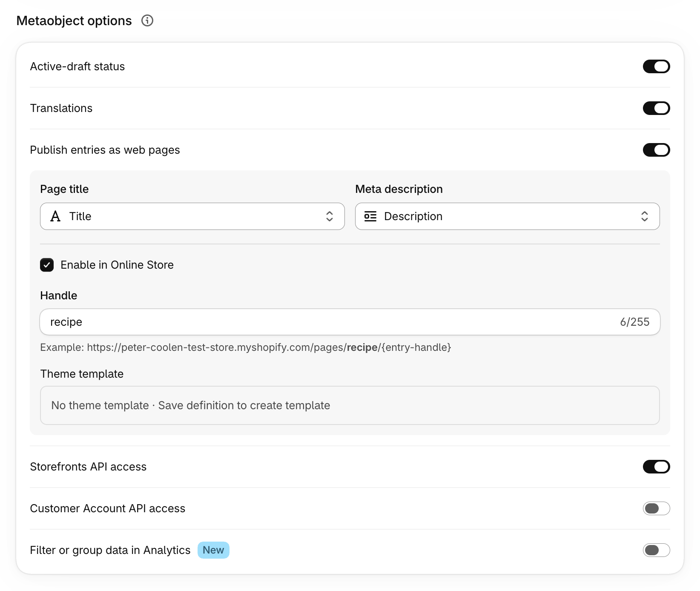Click the 6/255 character counter
700x591 pixels.
pyautogui.click(x=634, y=322)
